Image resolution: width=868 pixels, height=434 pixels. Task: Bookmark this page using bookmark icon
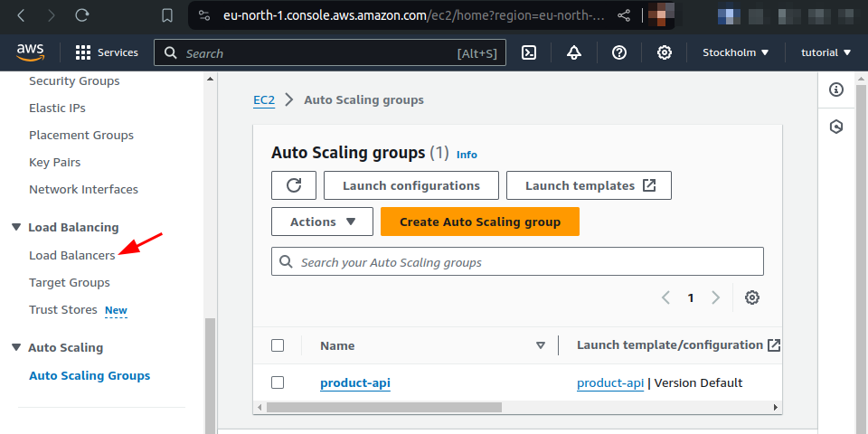coord(167,15)
